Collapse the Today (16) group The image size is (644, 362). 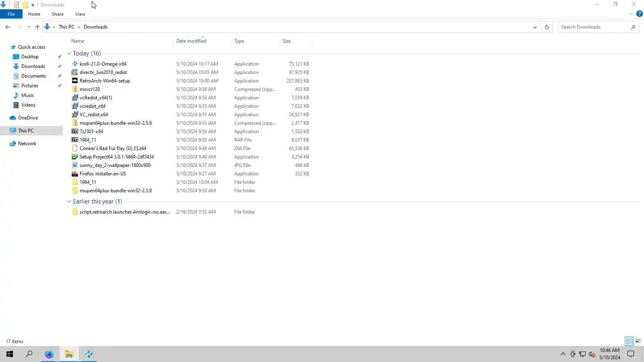tap(69, 53)
